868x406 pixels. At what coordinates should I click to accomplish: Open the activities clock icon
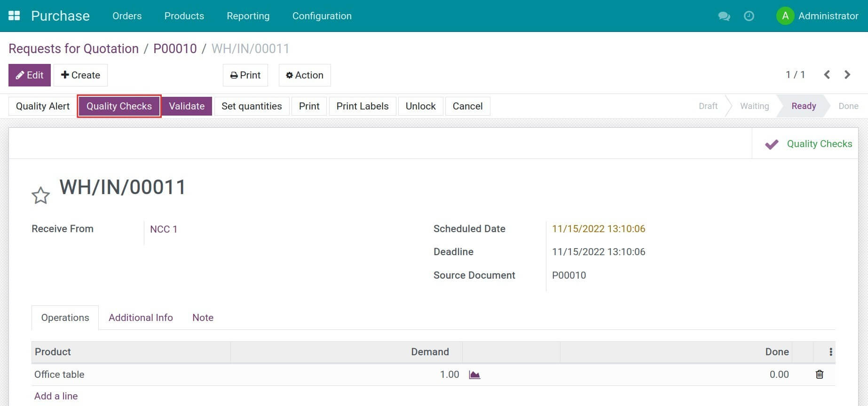click(749, 16)
